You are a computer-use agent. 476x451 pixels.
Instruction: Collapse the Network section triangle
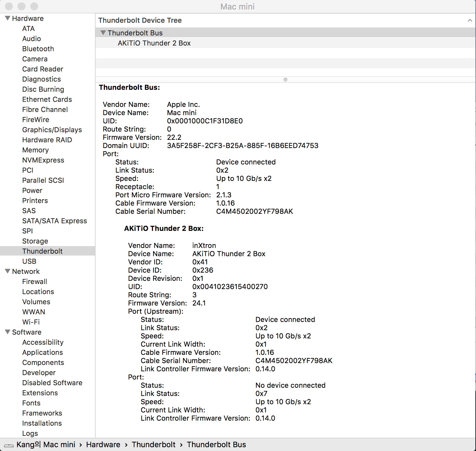[8, 271]
